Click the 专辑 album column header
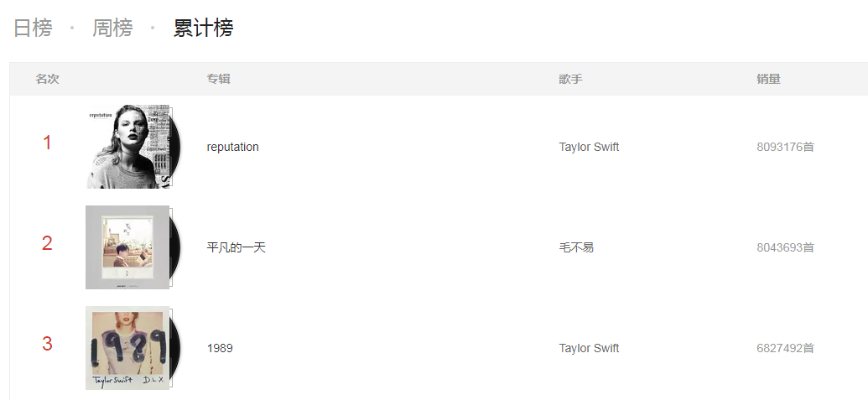The width and height of the screenshot is (868, 400). tap(218, 79)
